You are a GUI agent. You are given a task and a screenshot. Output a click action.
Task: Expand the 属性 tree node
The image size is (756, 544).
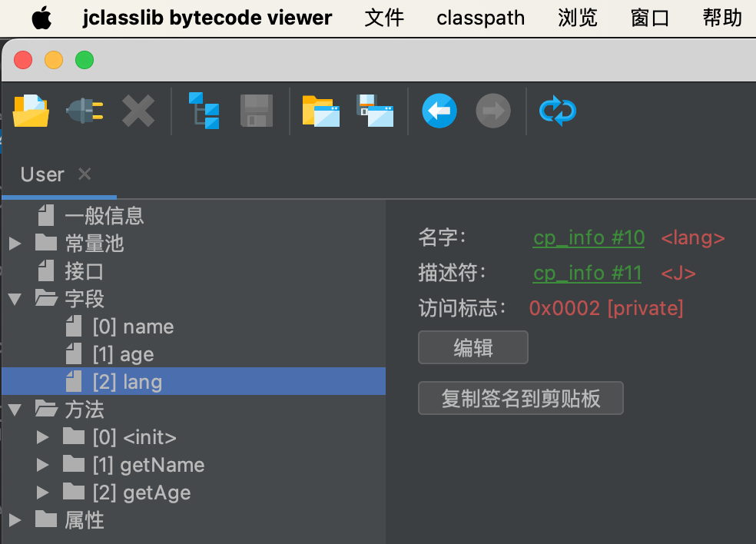click(x=15, y=521)
